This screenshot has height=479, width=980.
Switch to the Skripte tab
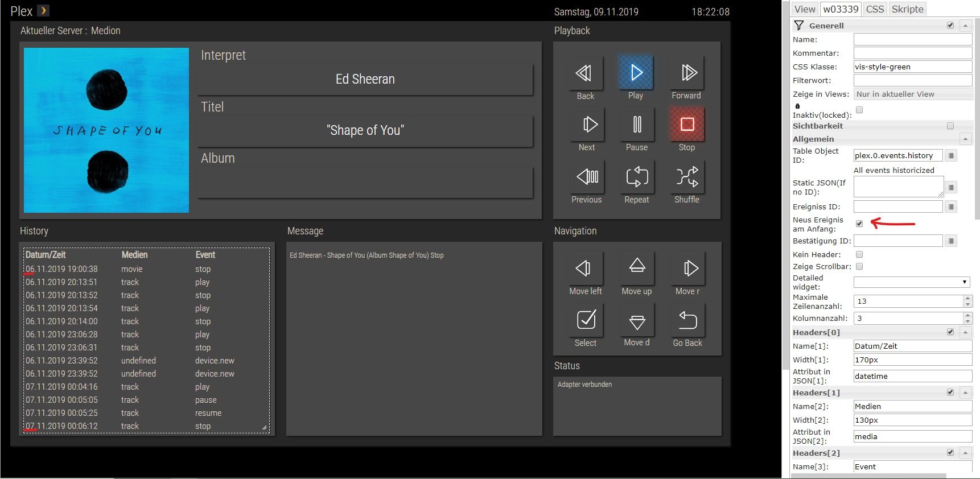[907, 9]
